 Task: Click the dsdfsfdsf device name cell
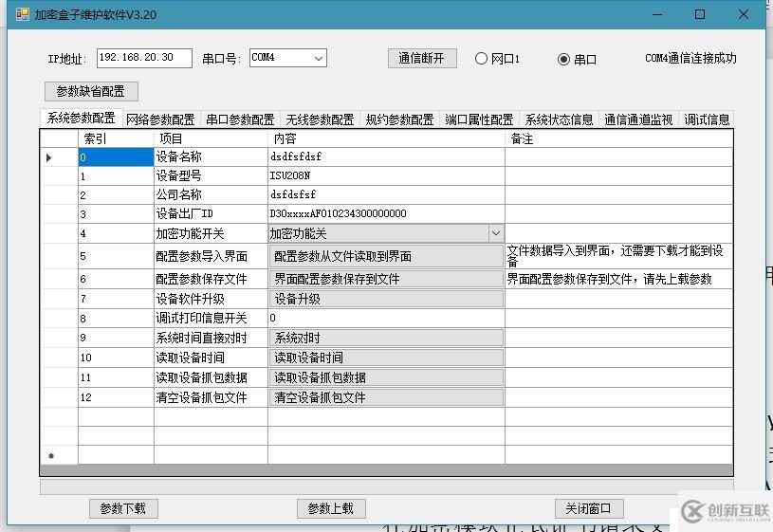click(x=386, y=157)
